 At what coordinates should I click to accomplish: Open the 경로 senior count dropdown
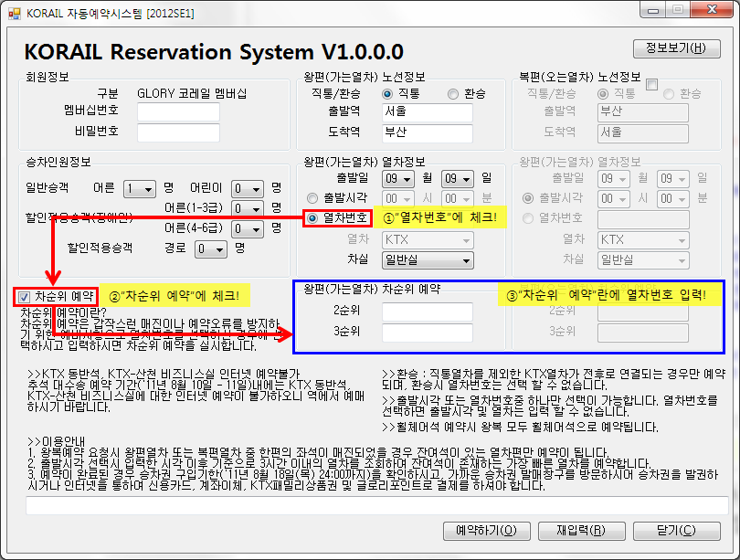211,248
